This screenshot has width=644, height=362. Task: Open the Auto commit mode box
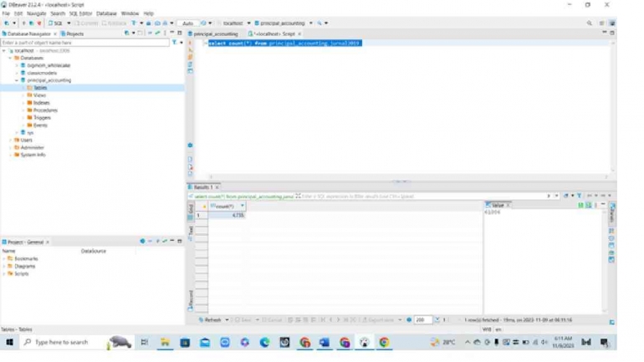click(x=187, y=23)
